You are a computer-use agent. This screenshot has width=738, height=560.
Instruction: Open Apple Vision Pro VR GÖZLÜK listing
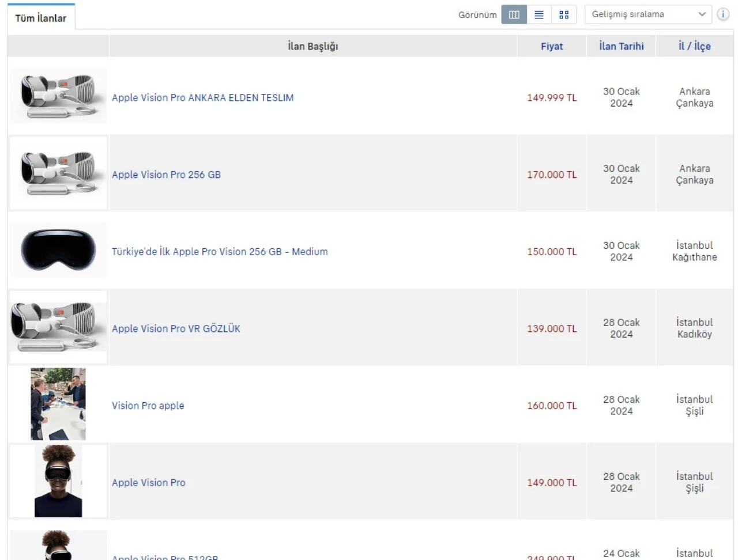tap(176, 329)
